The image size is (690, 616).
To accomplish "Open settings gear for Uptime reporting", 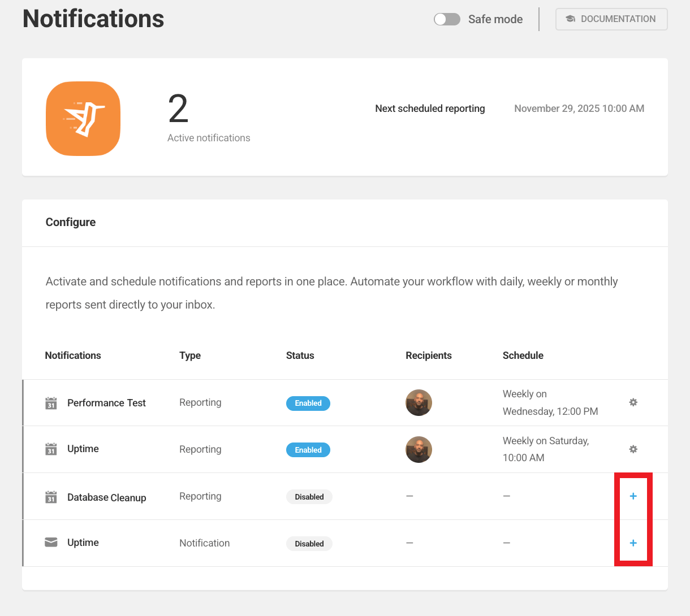I will [633, 449].
